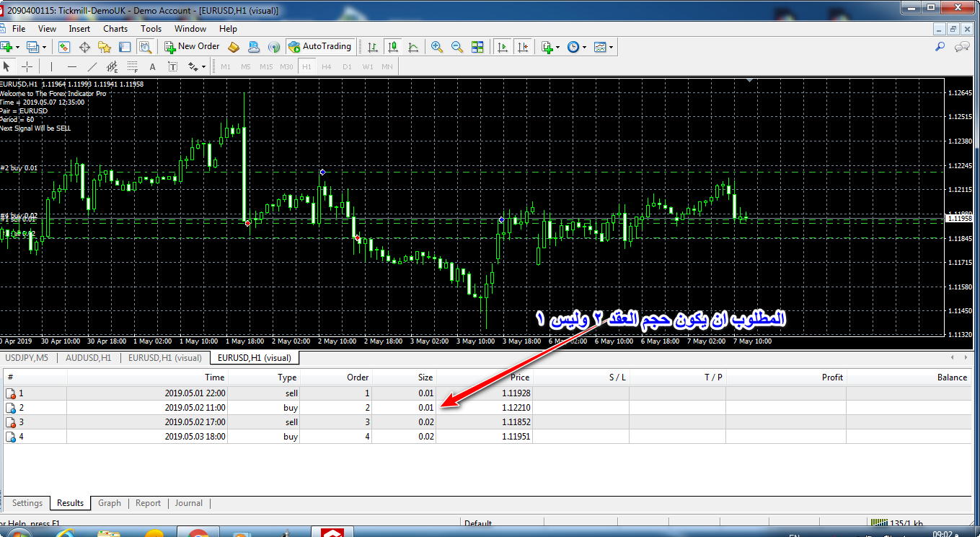Select the Crosshair tool
Viewport: 980px width, 537px height.
pos(27,67)
